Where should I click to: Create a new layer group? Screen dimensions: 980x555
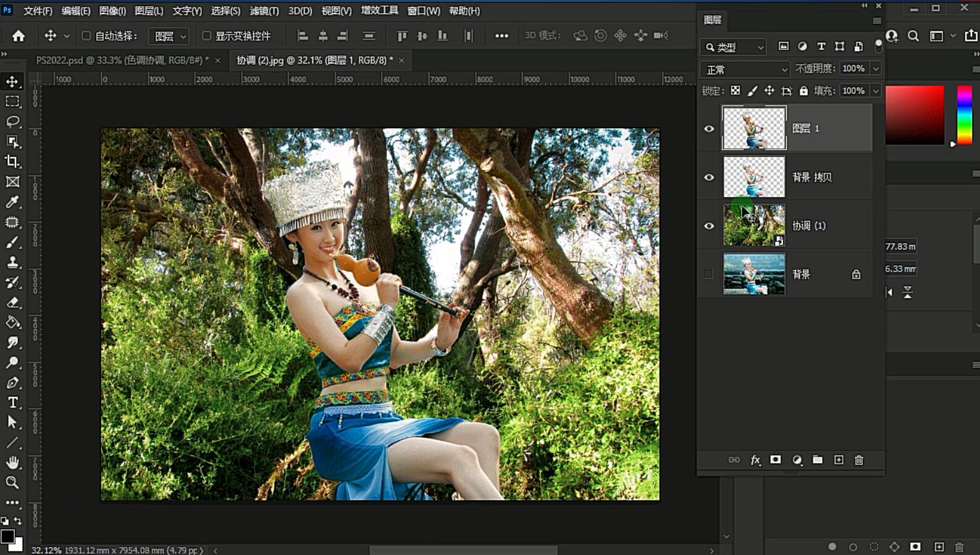coord(818,460)
